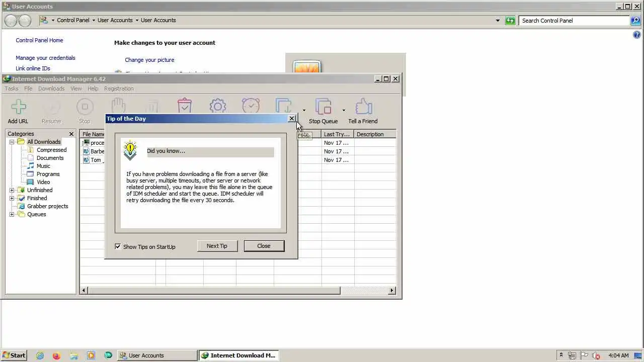Screen dimensions: 644x362
Task: Open the Start Queue dropdown arrow
Action: pos(304,110)
